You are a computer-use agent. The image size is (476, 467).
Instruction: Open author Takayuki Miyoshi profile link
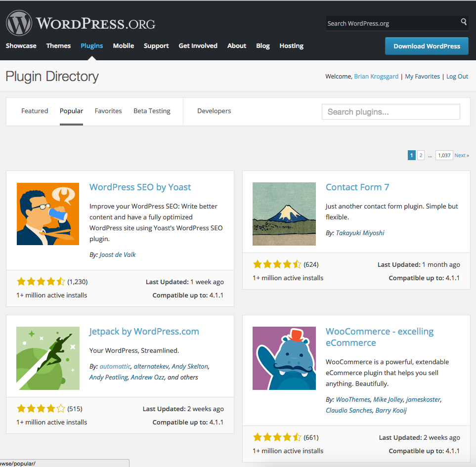tap(360, 233)
